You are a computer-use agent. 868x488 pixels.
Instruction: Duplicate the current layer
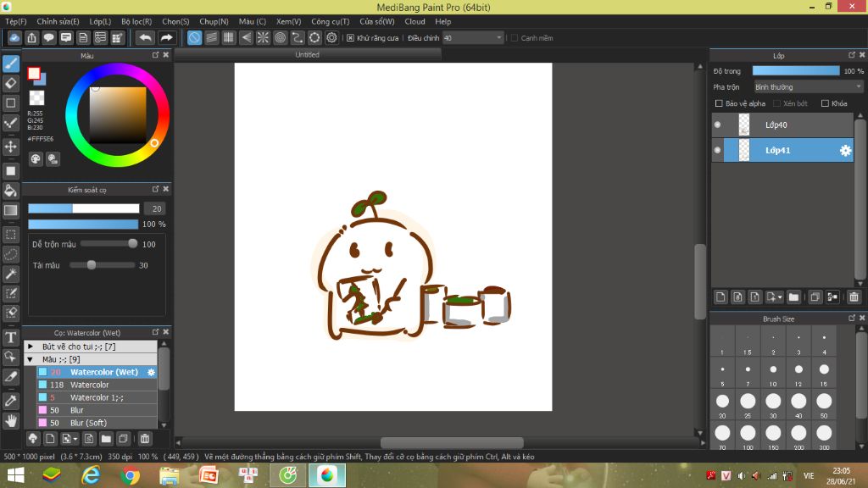pyautogui.click(x=815, y=297)
